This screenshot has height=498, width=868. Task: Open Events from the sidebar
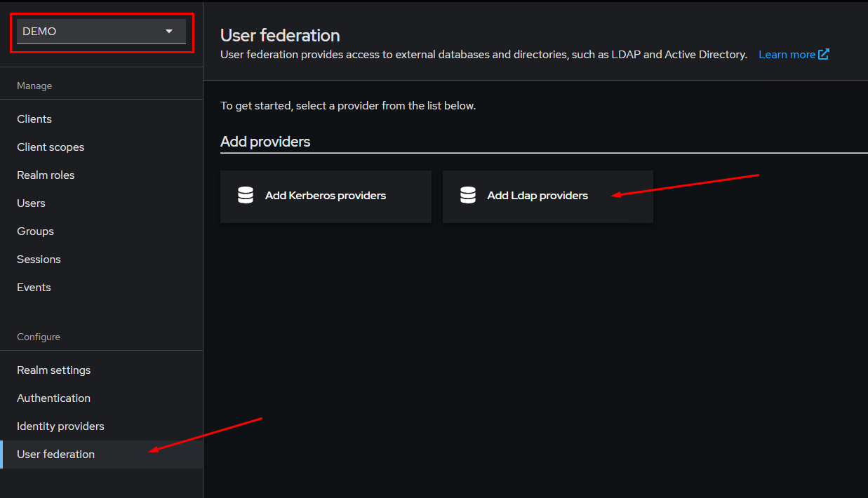click(x=34, y=288)
